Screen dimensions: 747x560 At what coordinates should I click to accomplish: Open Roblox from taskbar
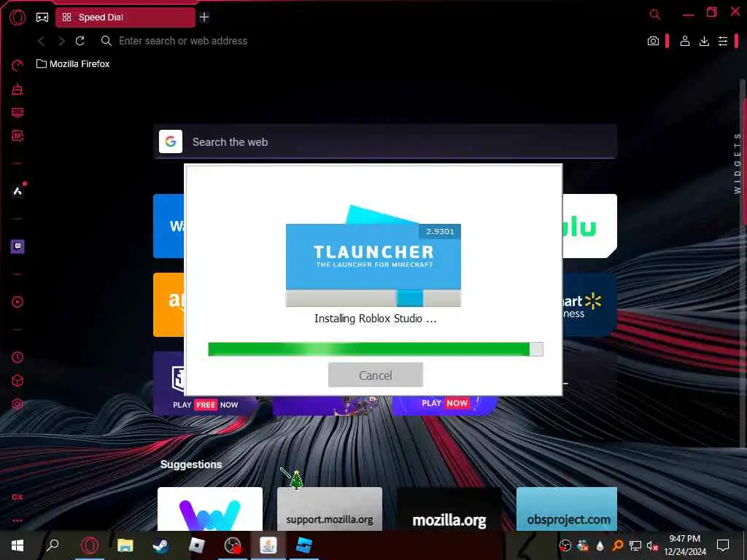(x=196, y=545)
